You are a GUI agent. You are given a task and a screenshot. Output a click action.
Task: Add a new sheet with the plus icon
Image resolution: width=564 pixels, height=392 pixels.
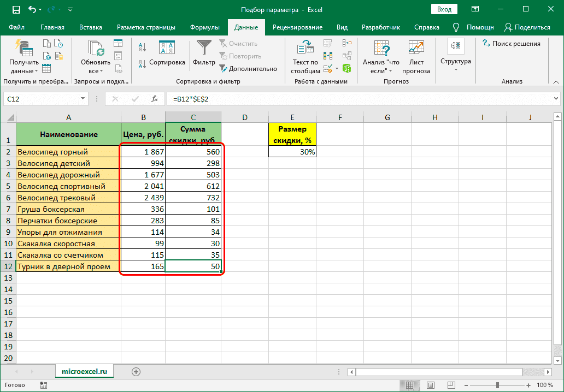136,371
